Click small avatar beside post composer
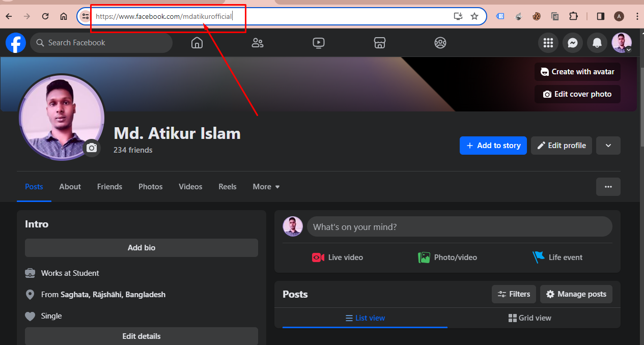 click(293, 227)
